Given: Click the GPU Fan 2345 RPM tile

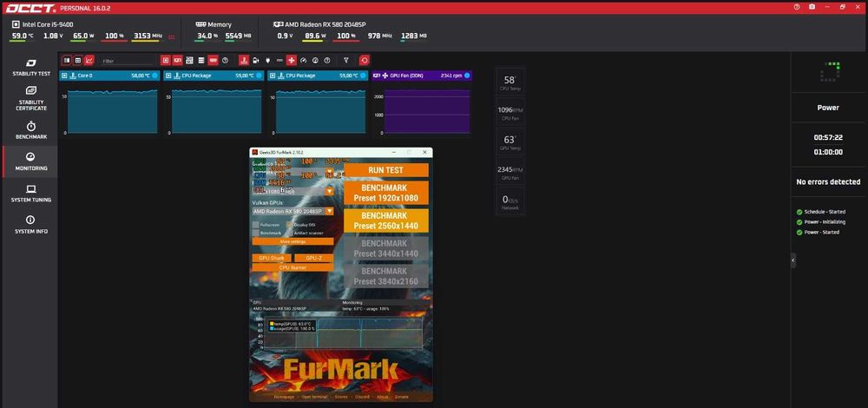Looking at the screenshot, I should point(510,172).
